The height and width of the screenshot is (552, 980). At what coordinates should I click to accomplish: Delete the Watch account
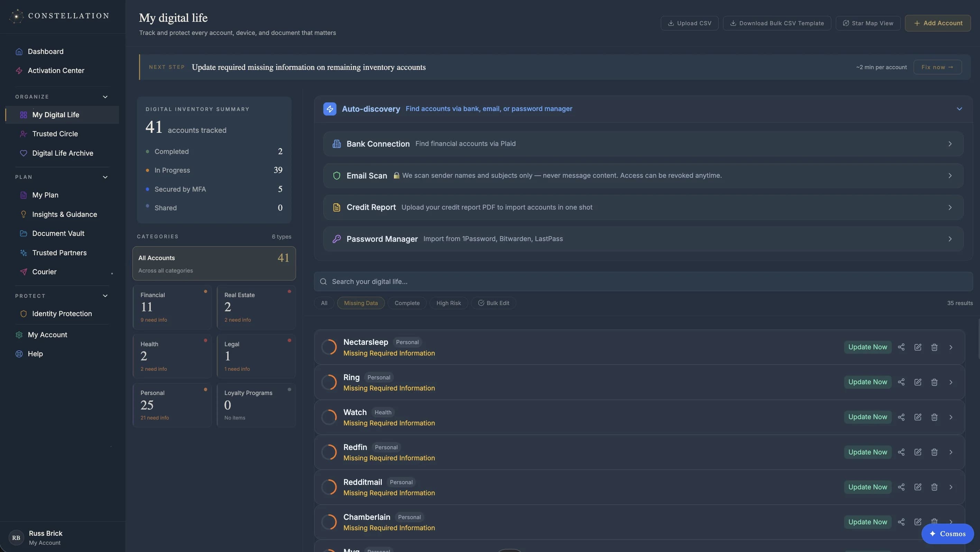[934, 417]
